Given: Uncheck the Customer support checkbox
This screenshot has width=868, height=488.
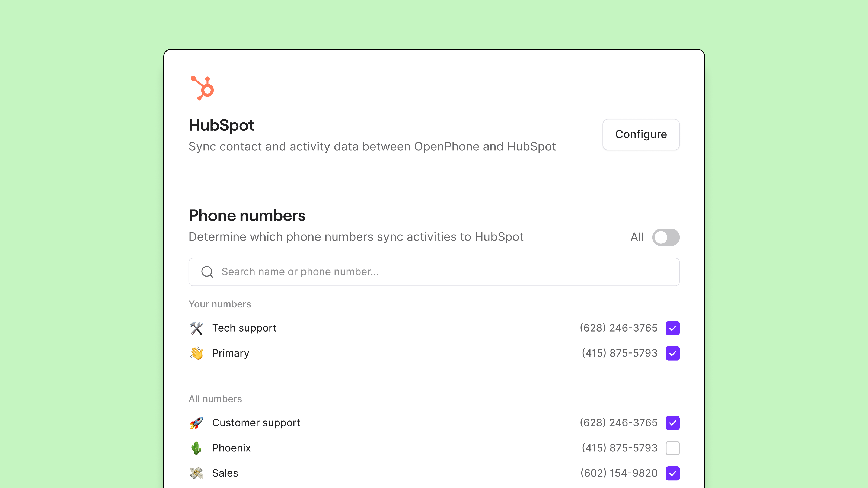Looking at the screenshot, I should coord(673,423).
